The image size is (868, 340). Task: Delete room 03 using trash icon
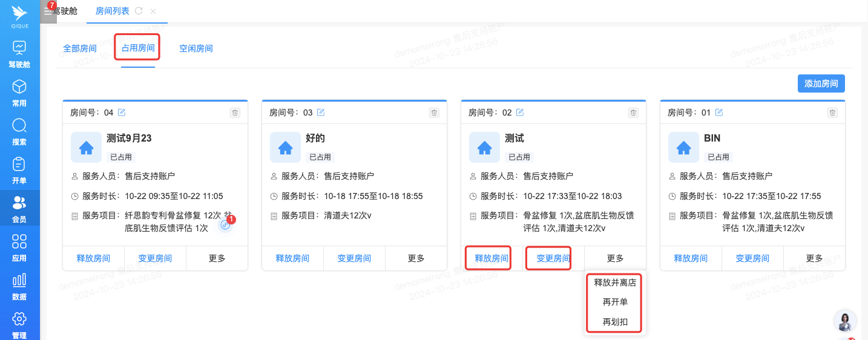click(434, 113)
